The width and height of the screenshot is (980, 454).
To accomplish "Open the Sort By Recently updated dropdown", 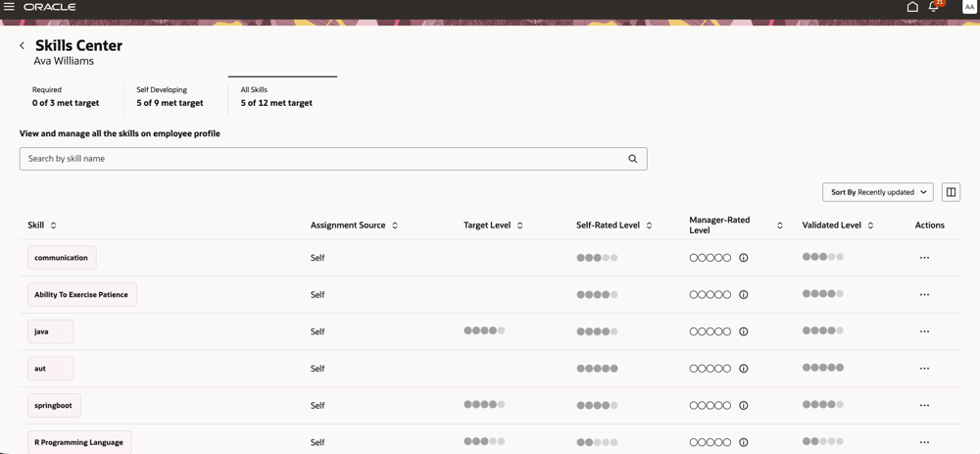I will (877, 192).
